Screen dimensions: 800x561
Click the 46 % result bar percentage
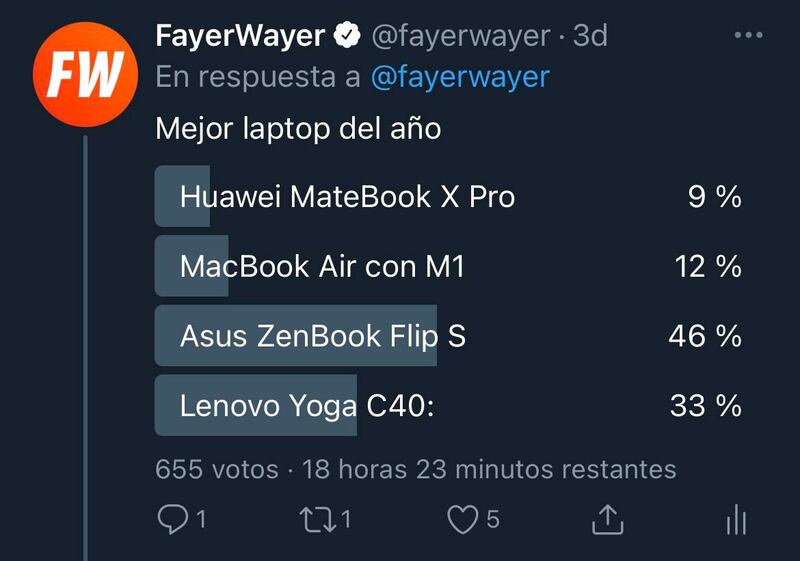[705, 336]
